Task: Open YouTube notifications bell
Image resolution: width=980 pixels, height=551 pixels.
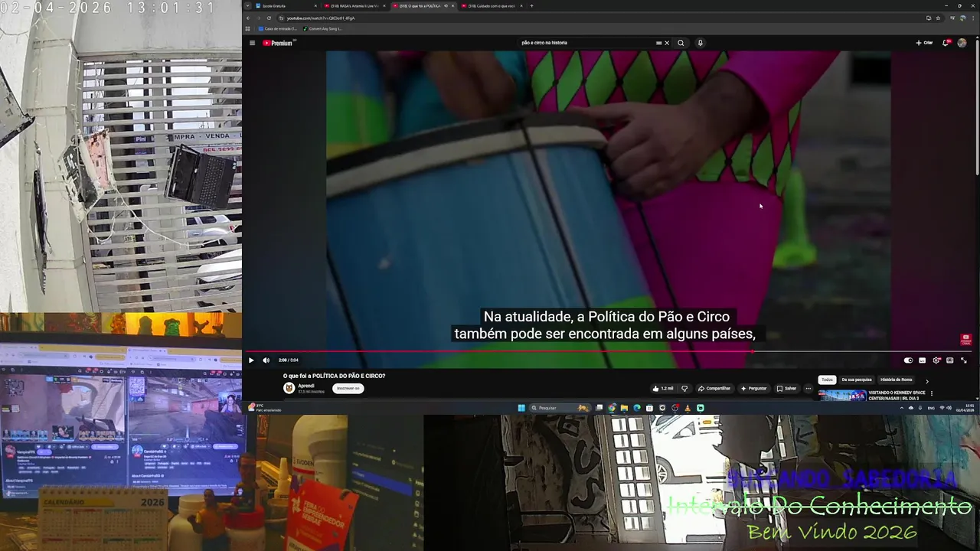Action: click(x=946, y=43)
